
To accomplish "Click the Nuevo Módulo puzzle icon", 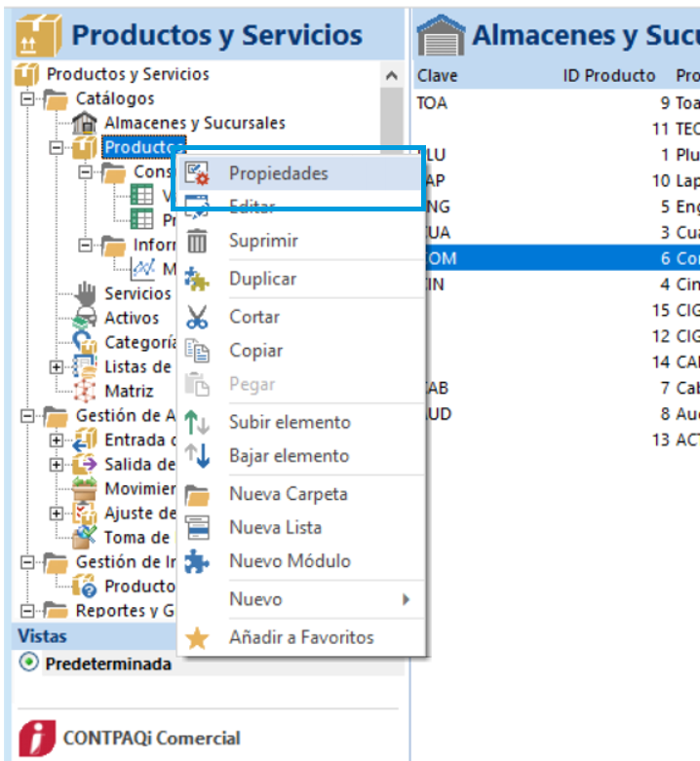I will coord(197,561).
